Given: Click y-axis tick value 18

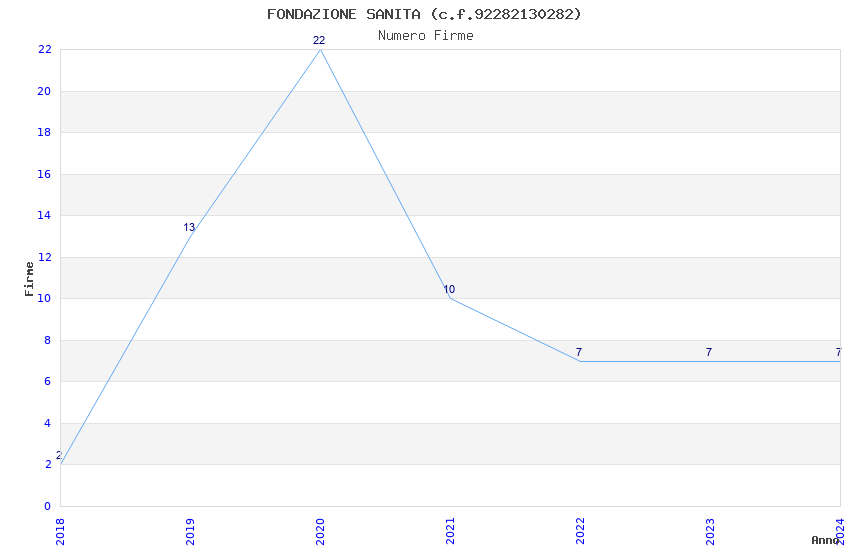Looking at the screenshot, I should 44,132.
